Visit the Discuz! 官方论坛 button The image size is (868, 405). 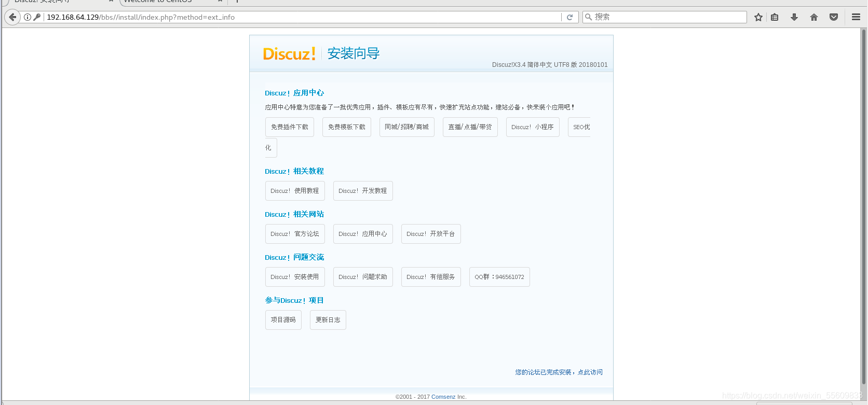point(295,234)
